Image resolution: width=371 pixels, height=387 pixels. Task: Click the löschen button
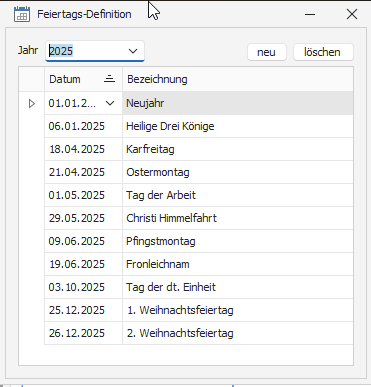[323, 52]
